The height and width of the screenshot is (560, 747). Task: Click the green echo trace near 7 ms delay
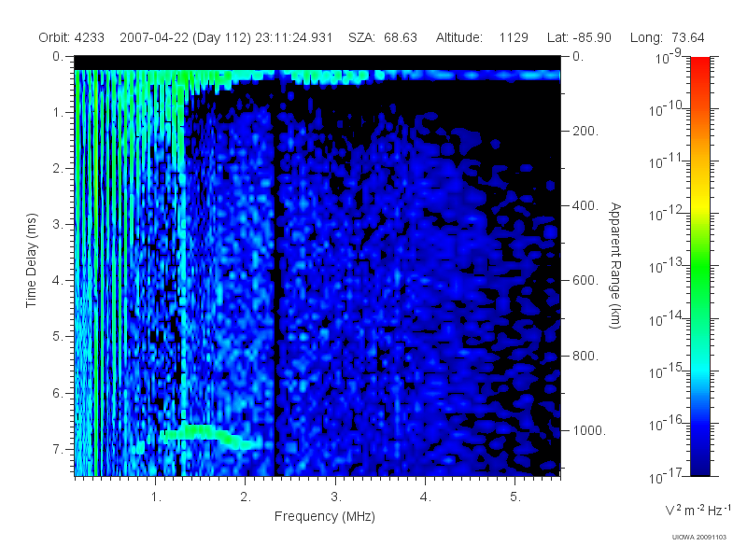(210, 437)
